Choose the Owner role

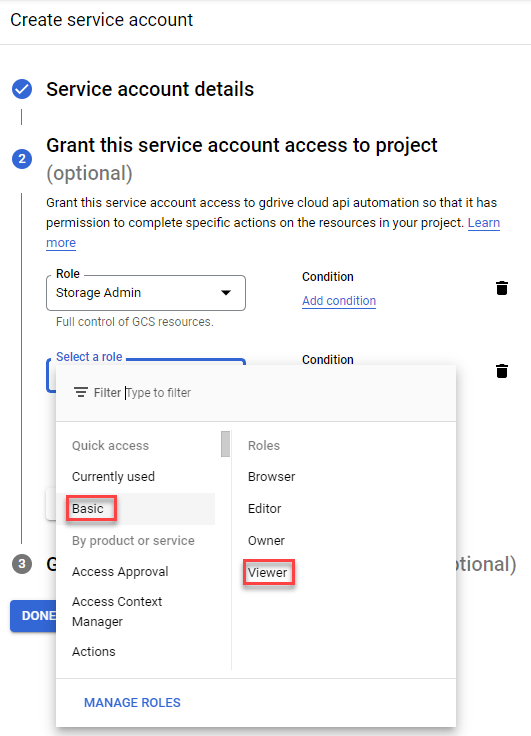pyautogui.click(x=266, y=541)
